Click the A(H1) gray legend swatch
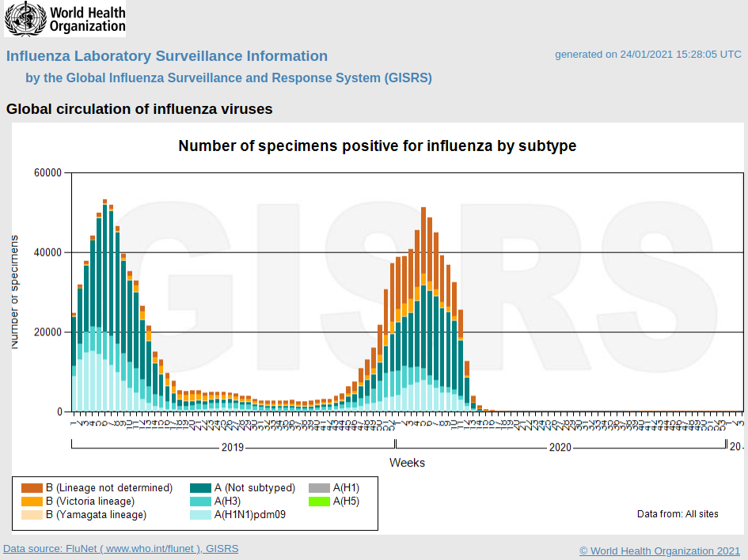The height and width of the screenshot is (560, 748). 319,488
